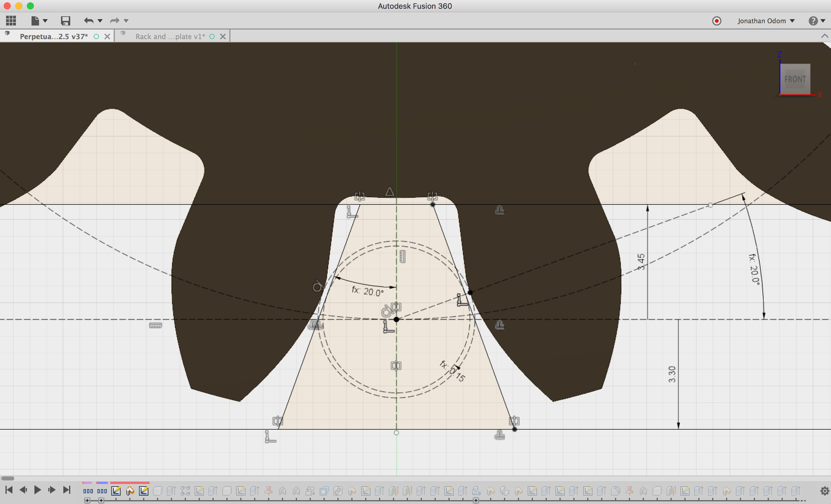Click FRONT face of the ViewCube

(x=795, y=79)
